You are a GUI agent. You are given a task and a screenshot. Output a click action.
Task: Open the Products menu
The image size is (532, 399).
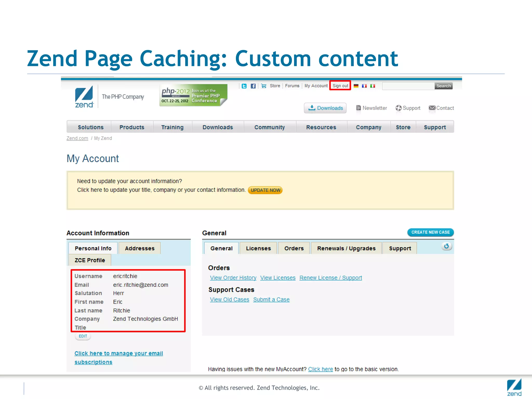[132, 127]
